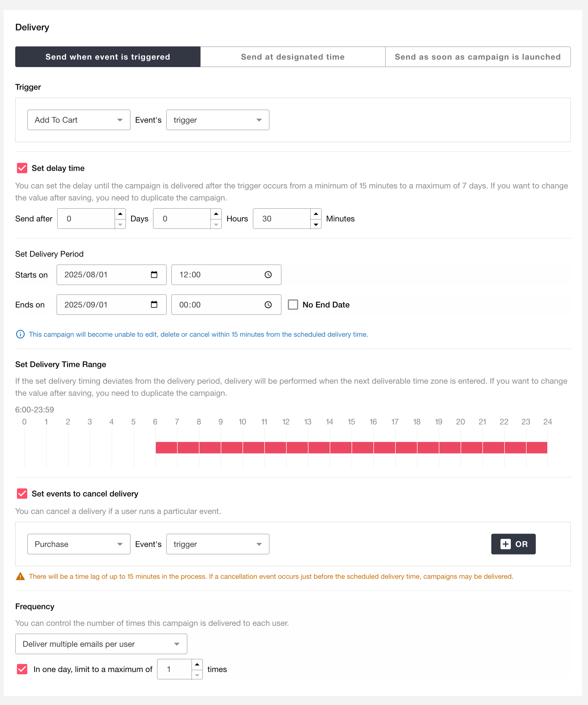
Task: Toggle the one day maximum limit checkbox
Action: (22, 669)
